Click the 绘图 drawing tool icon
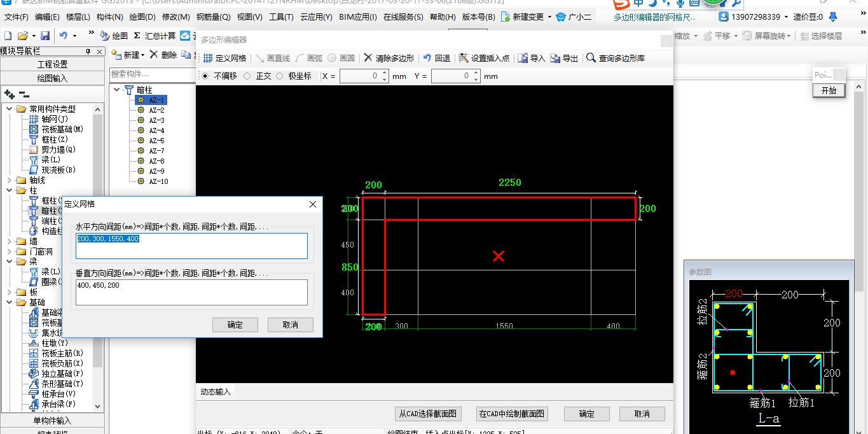 coord(104,36)
